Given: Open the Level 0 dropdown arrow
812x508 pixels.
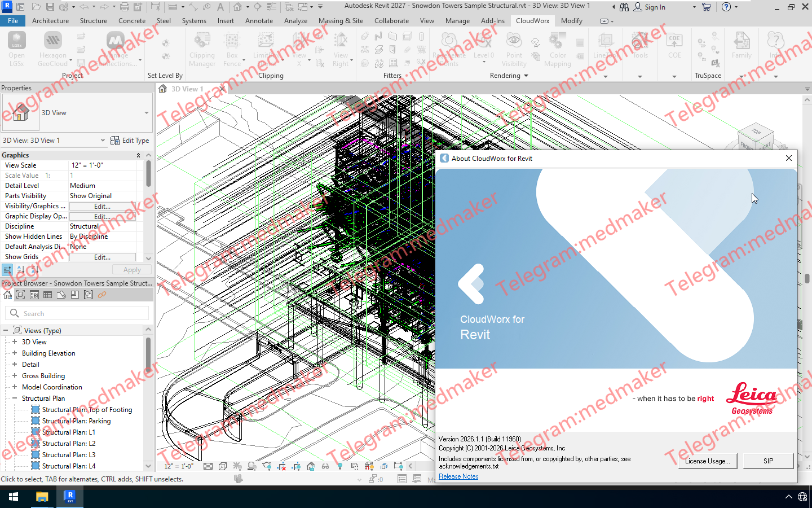Looking at the screenshot, I should [484, 62].
